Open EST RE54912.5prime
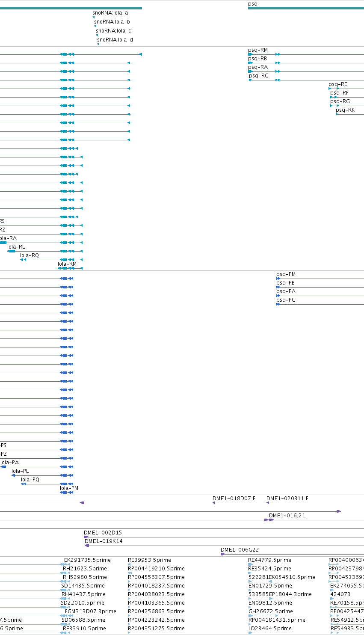 (x=347, y=620)
